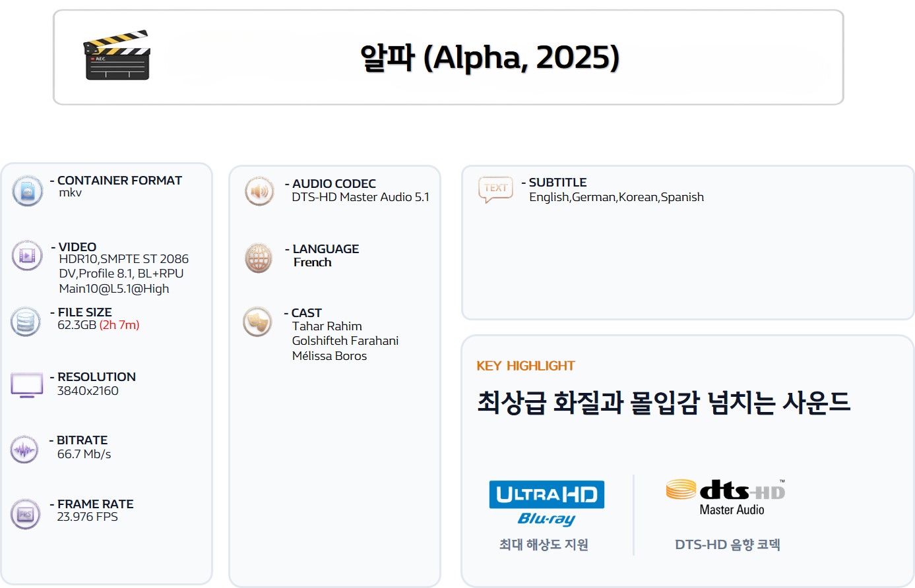Click the English,German,Korean,Spanish subtitle list
The height and width of the screenshot is (588, 915).
click(x=616, y=197)
